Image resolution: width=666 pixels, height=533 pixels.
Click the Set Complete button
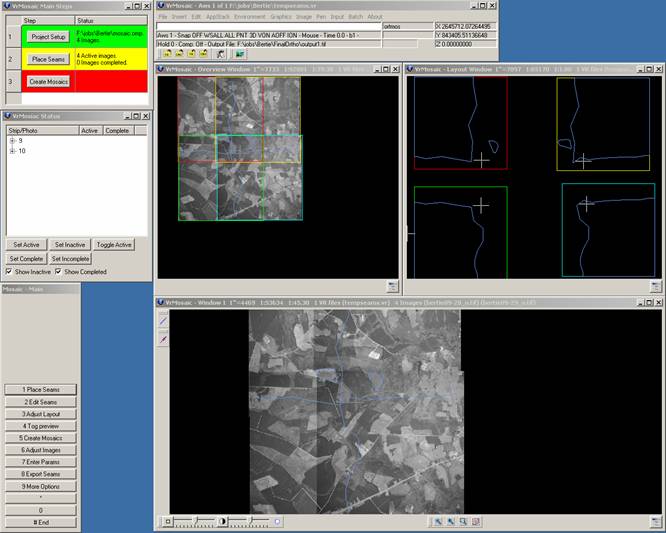pos(26,259)
